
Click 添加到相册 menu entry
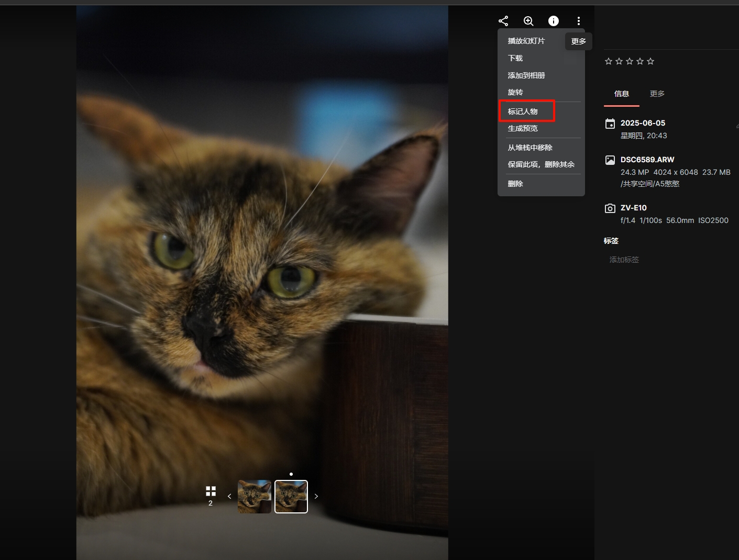pyautogui.click(x=526, y=75)
